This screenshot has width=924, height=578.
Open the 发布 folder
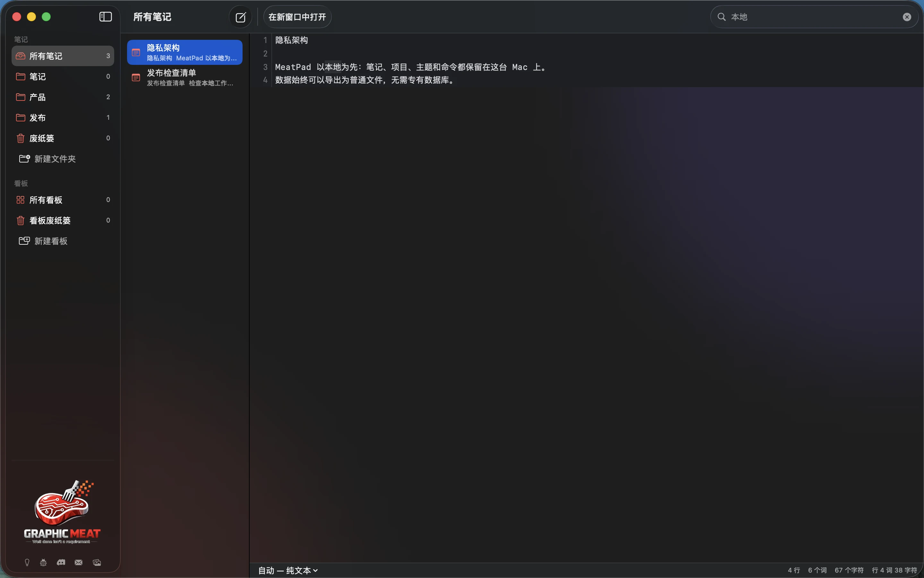click(x=63, y=118)
